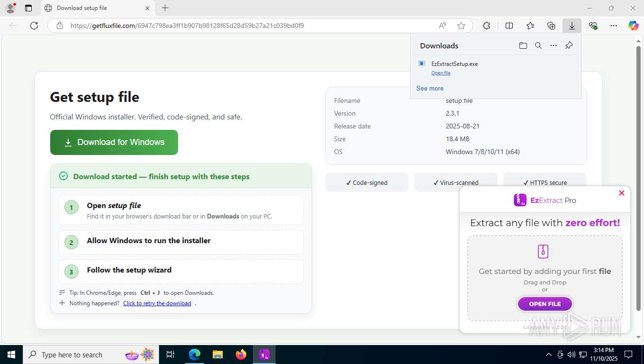Click the Open file link
Screen dimensions: 644x364
[x=441, y=73]
